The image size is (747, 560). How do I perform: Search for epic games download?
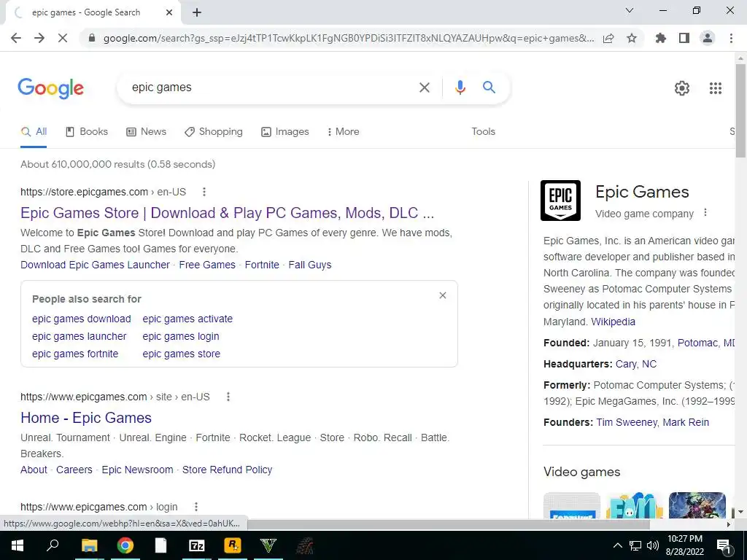[x=82, y=319]
